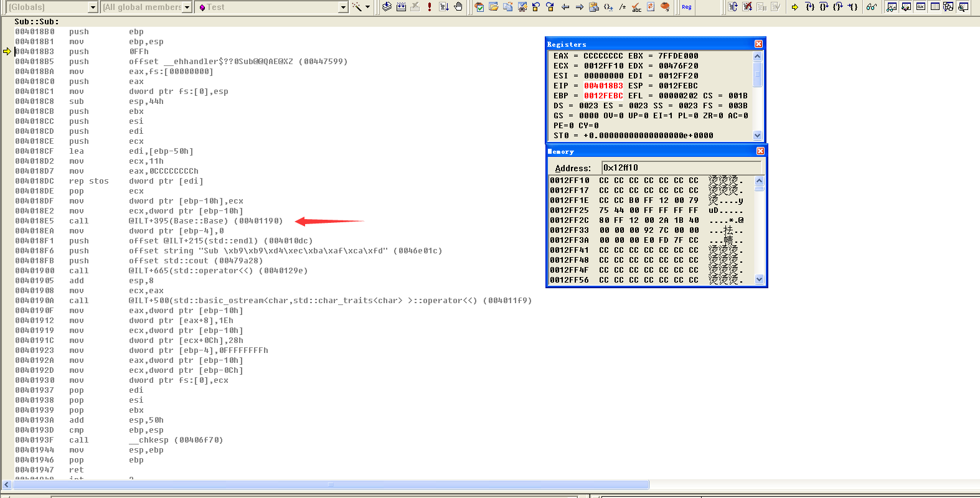The width and height of the screenshot is (980, 498).
Task: Toggle the Variables window button
Action: 907,7
